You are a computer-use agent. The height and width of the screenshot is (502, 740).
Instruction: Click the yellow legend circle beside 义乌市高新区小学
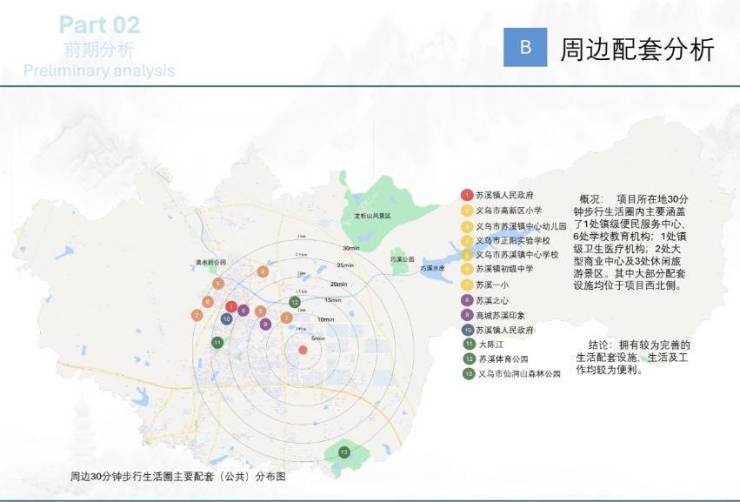(x=467, y=210)
